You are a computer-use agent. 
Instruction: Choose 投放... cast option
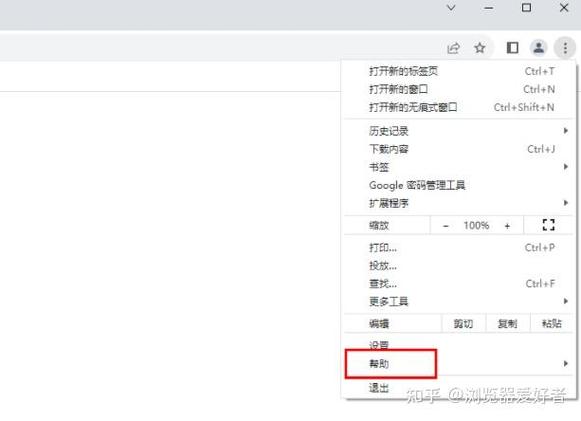tap(459, 266)
